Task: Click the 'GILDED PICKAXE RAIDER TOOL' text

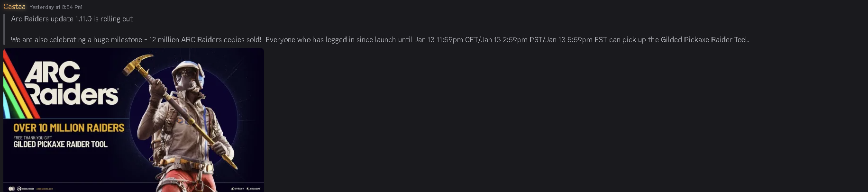Action: tap(60, 145)
